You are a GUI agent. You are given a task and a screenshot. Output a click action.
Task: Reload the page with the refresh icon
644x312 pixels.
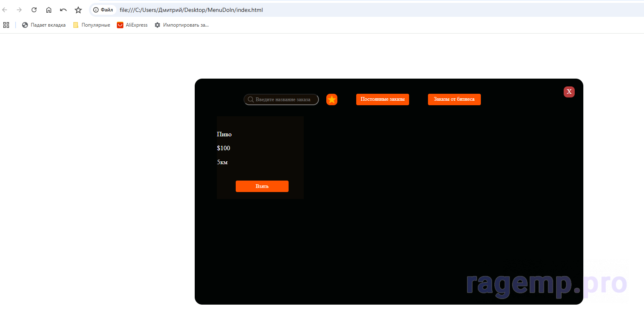tap(34, 10)
